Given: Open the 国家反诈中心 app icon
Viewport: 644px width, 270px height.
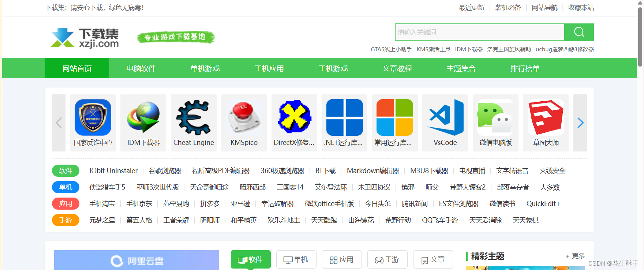Looking at the screenshot, I should point(93,117).
